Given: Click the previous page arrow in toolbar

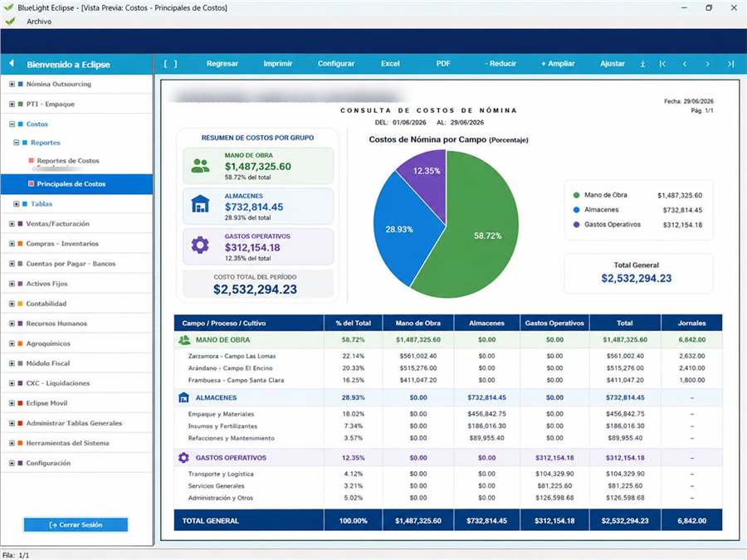Looking at the screenshot, I should click(x=685, y=64).
